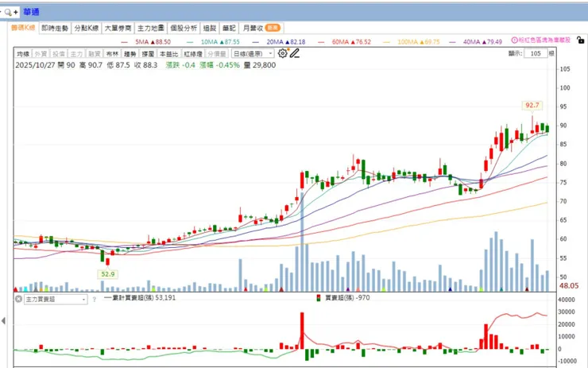Switch to the 即時走勢 tab
This screenshot has height=368, width=588.
coord(55,28)
